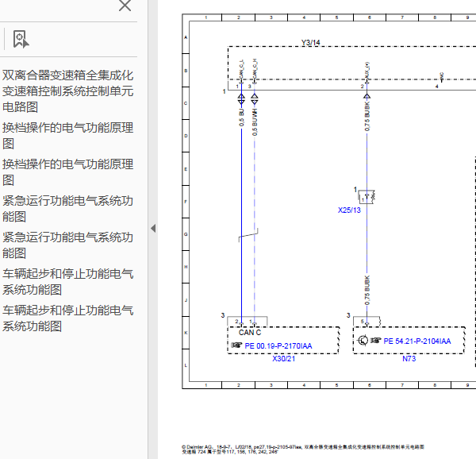Open first 紧急运行功能电气系统功能图 bookmark
This screenshot has width=476, height=459.
click(67, 208)
